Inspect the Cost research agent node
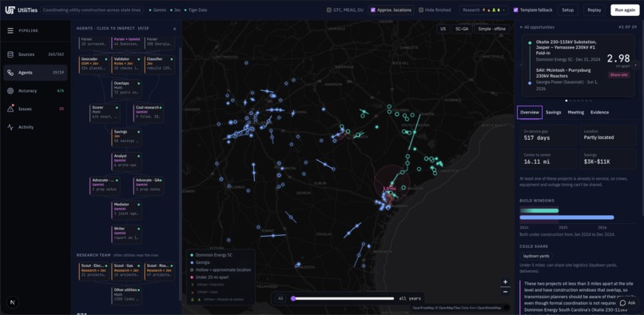The height and width of the screenshot is (315, 644). tap(149, 113)
